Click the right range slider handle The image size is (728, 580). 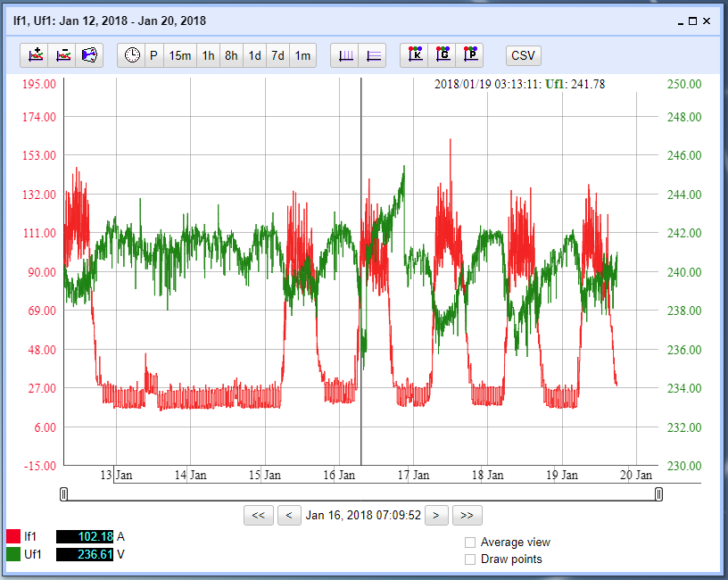point(658,494)
